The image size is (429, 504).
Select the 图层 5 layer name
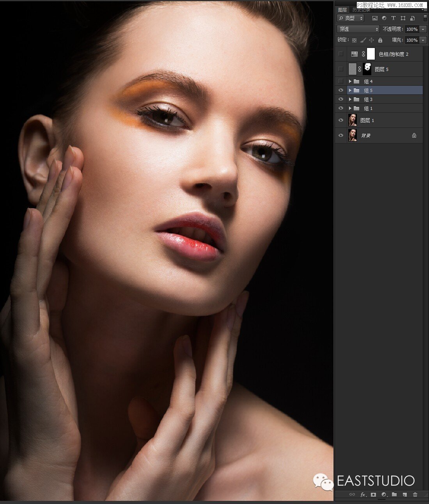pos(381,69)
